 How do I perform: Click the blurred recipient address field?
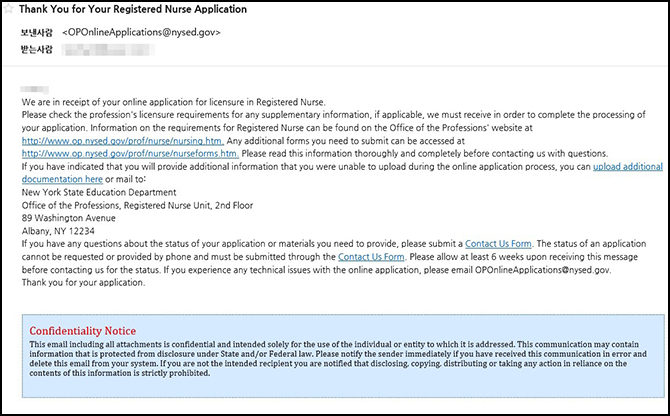(x=108, y=50)
